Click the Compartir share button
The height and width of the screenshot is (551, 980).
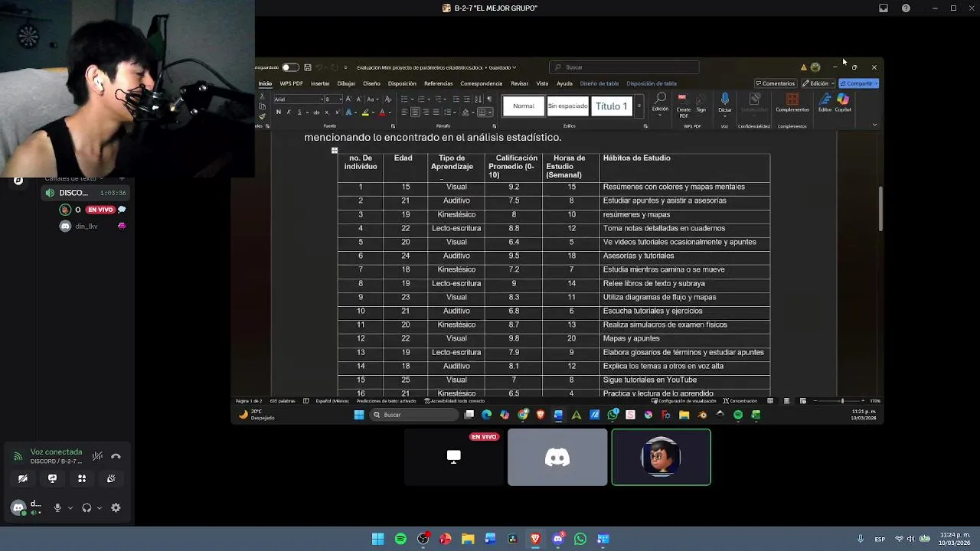858,83
